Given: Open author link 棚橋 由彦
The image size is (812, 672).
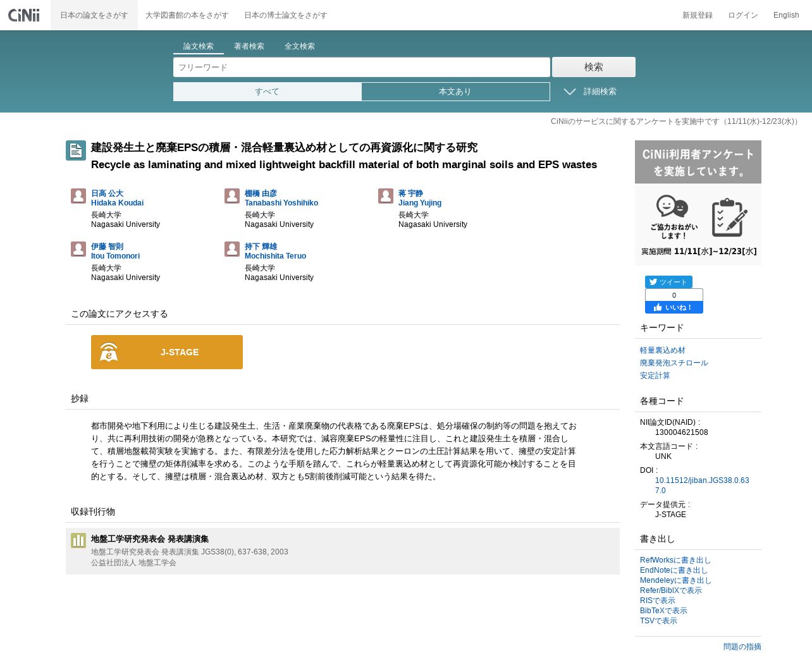Looking at the screenshot, I should tap(261, 193).
